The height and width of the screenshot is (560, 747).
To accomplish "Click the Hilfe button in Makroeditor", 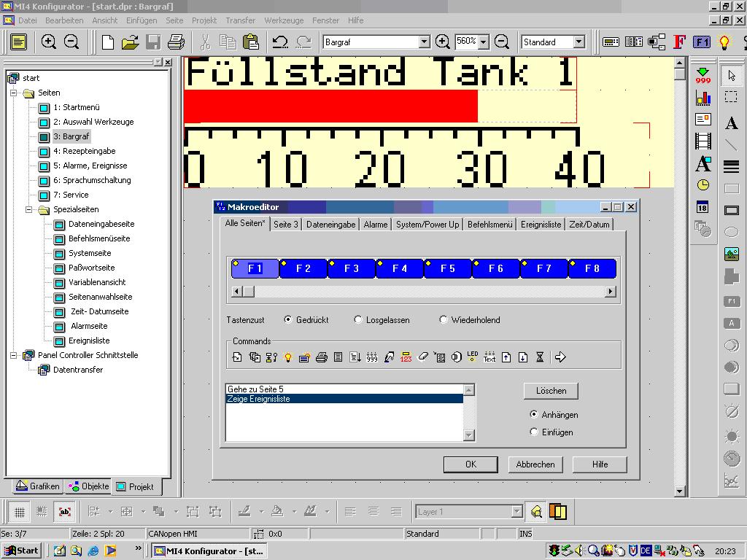I will (600, 464).
